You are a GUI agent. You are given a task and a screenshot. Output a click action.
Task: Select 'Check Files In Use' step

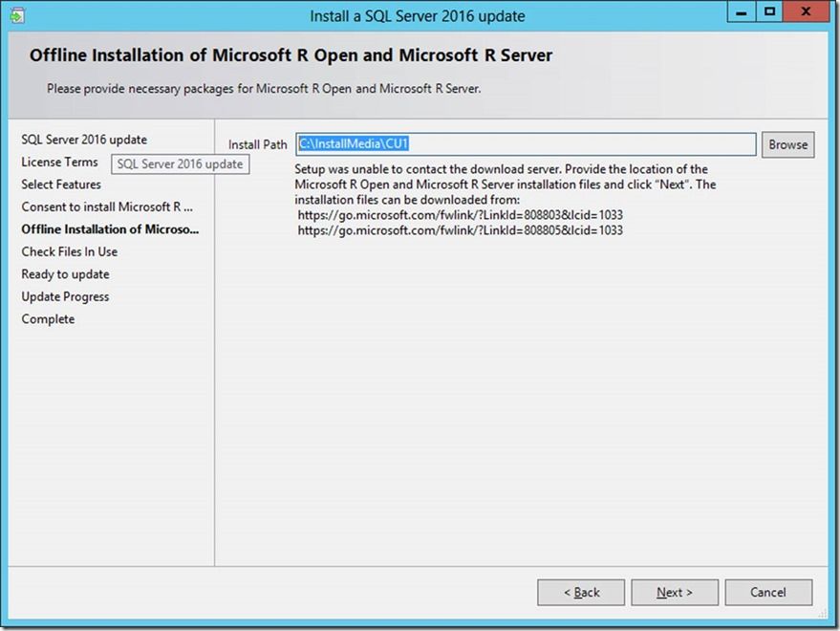(69, 252)
